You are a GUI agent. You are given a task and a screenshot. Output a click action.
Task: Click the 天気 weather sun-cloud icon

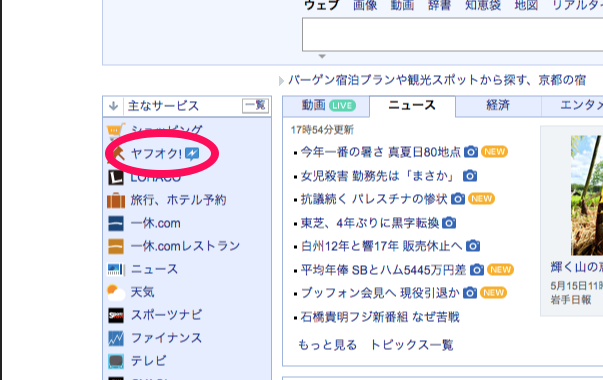[116, 292]
